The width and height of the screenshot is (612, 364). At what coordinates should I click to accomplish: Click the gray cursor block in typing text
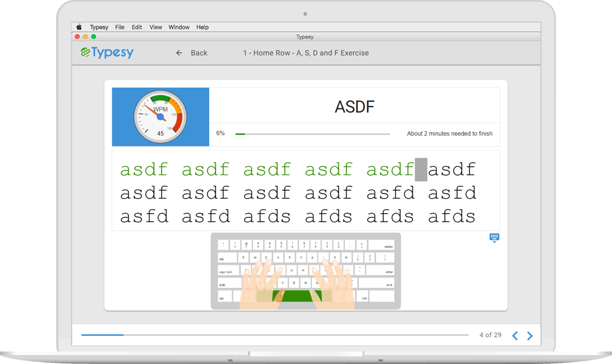[x=421, y=170]
